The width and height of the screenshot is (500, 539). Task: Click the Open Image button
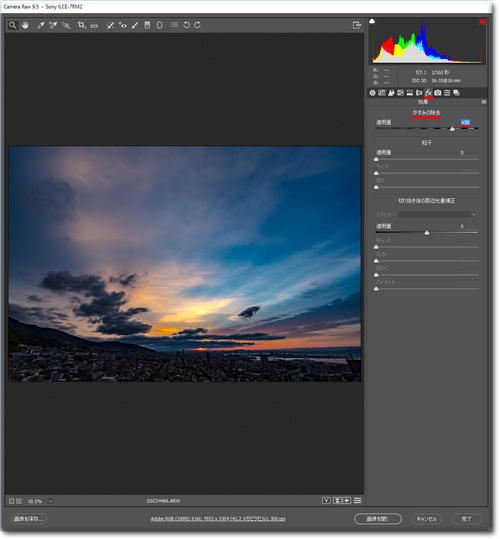pyautogui.click(x=378, y=519)
